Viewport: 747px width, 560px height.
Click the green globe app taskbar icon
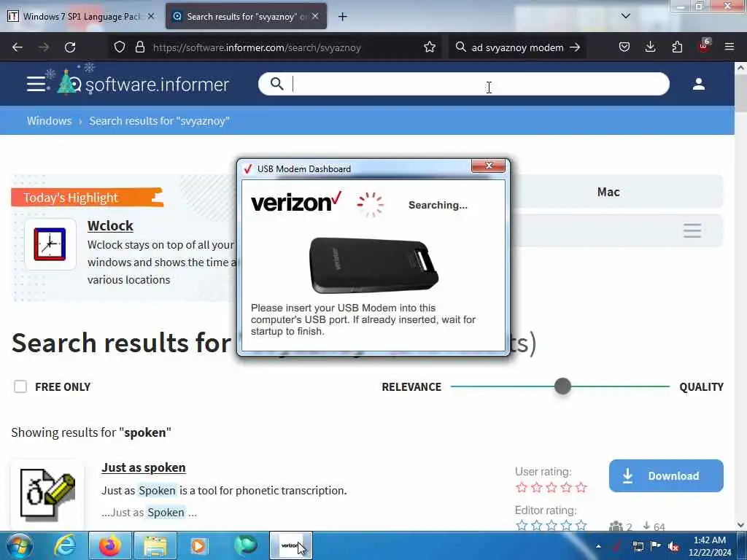[x=245, y=545]
